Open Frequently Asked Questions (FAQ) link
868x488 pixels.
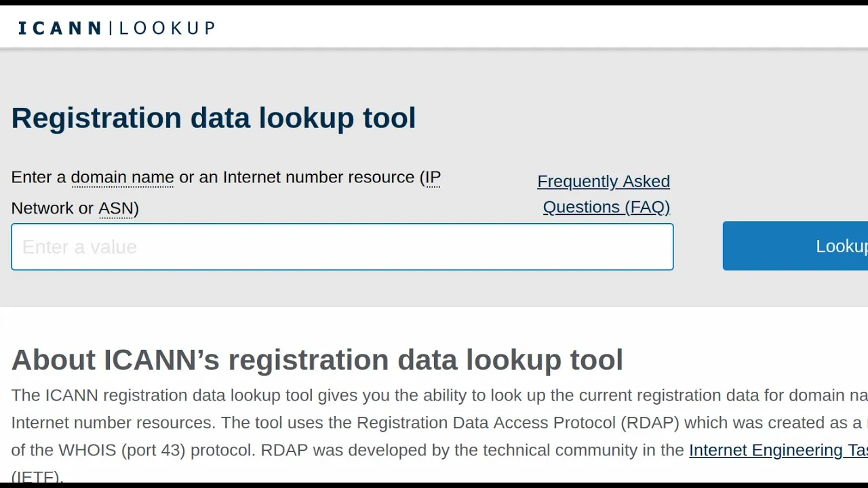(604, 194)
